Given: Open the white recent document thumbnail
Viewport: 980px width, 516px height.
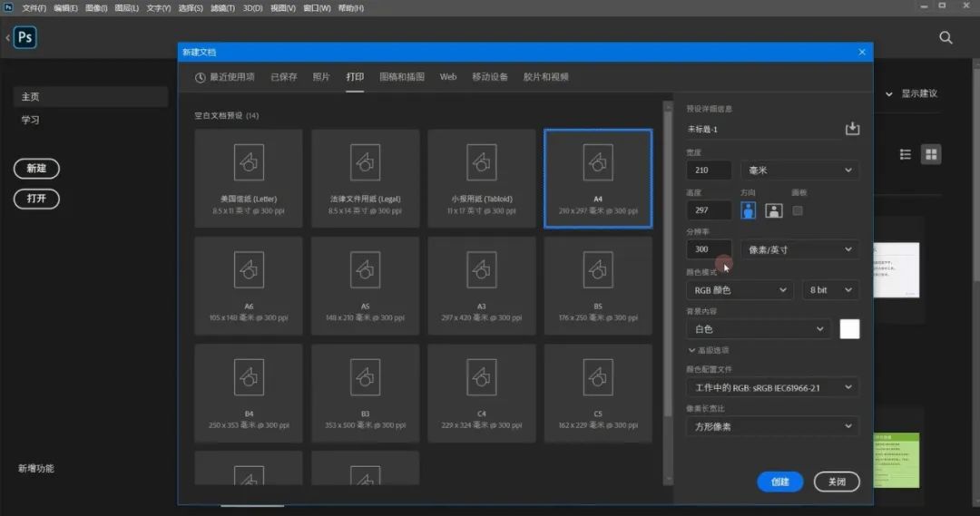Looking at the screenshot, I should [x=897, y=270].
